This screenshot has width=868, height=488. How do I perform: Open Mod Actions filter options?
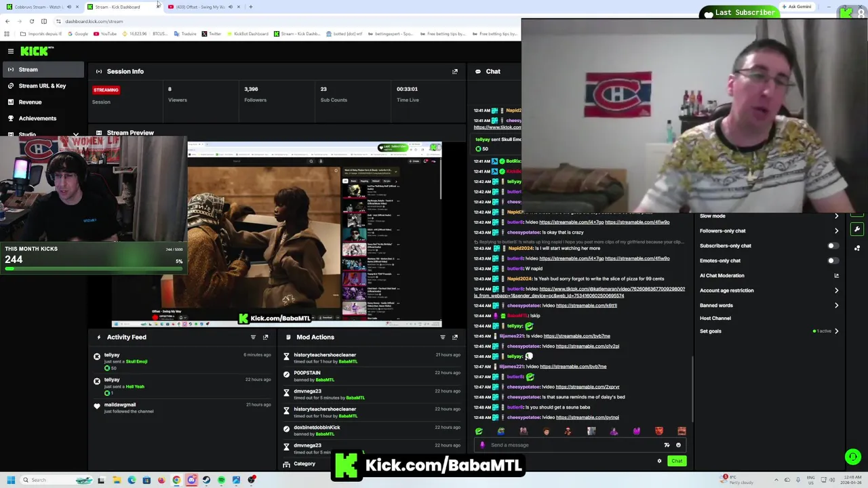(x=443, y=337)
